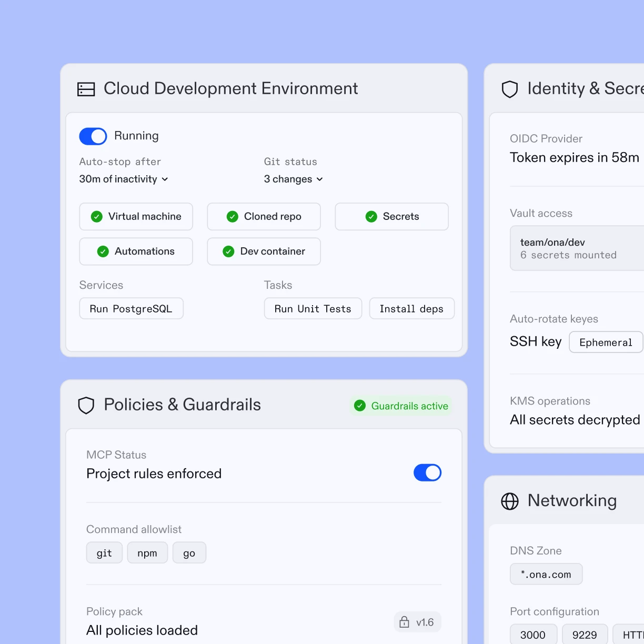Screen dimensions: 644x644
Task: Open the Ephemeral SSH key selector
Action: (x=606, y=342)
